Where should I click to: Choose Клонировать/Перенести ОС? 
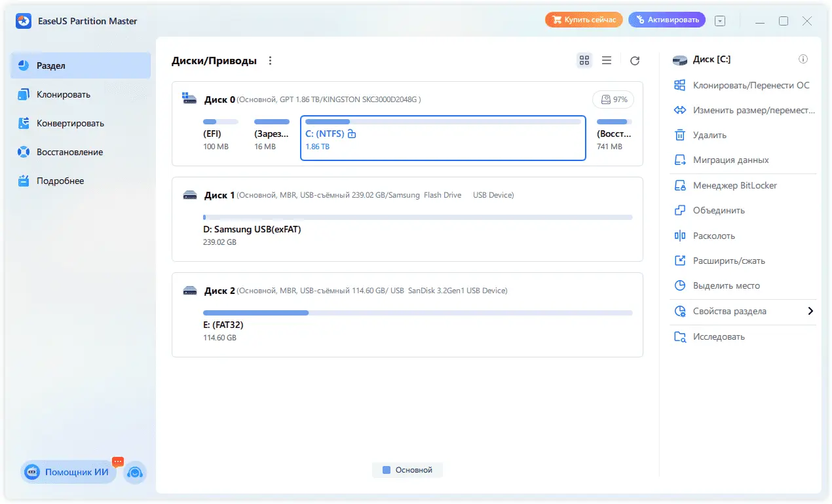pos(743,85)
